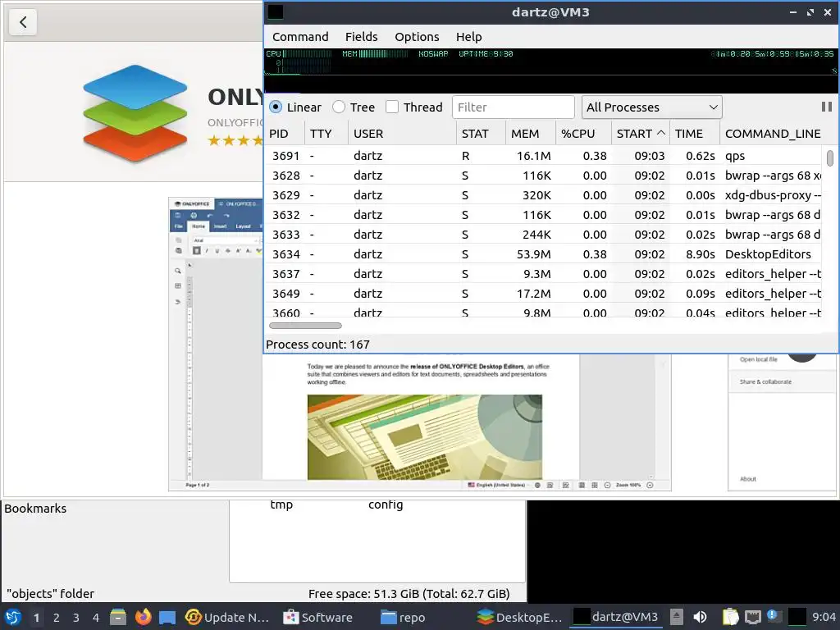
Task: Launch Firefox from the taskbar
Action: pyautogui.click(x=143, y=617)
